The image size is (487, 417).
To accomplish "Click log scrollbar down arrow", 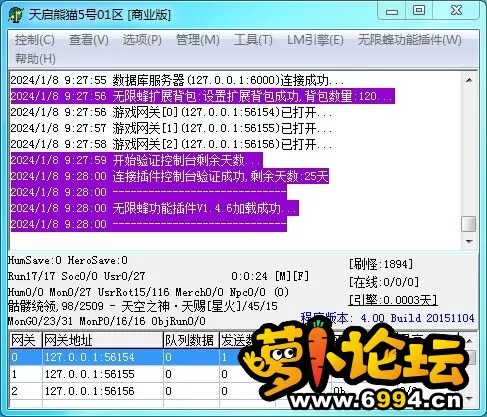I will [x=469, y=241].
